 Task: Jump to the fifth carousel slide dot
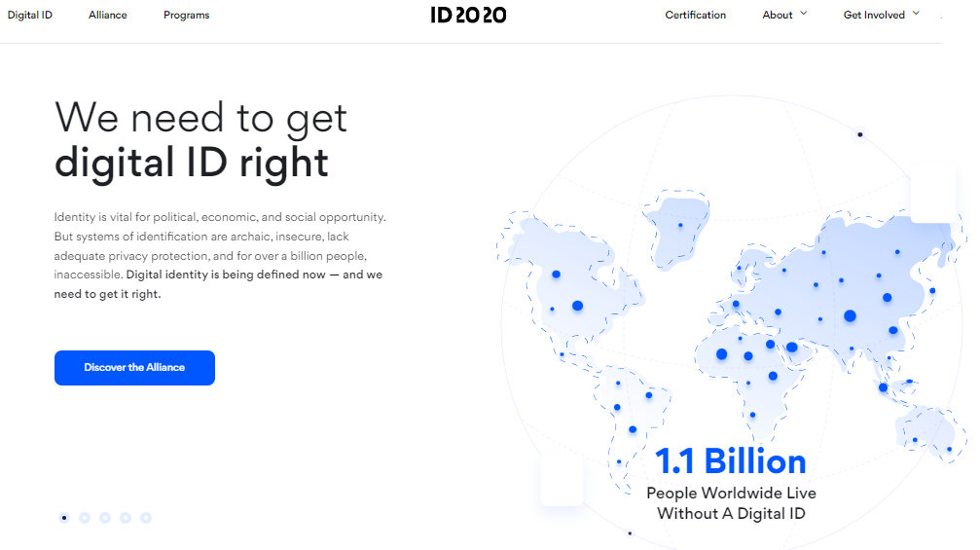(146, 518)
